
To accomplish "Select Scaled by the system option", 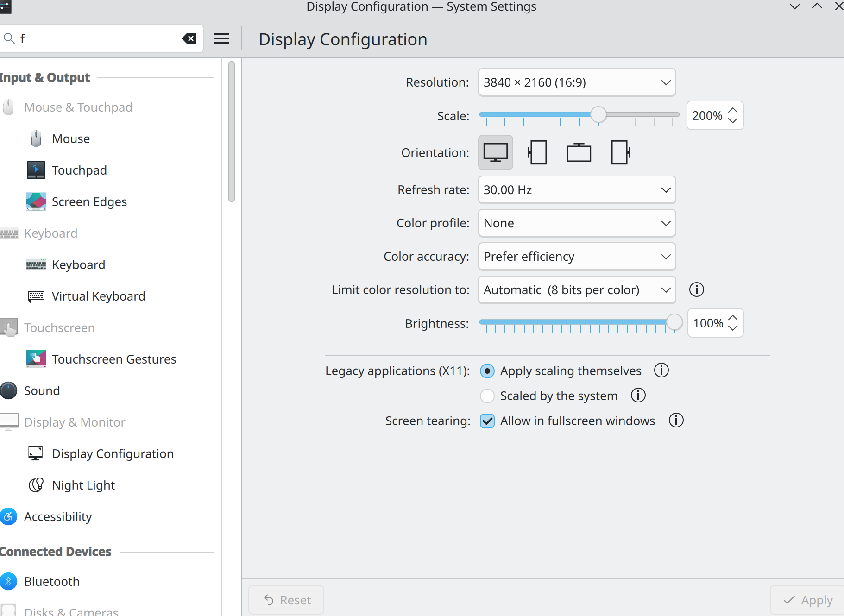I will tap(487, 396).
